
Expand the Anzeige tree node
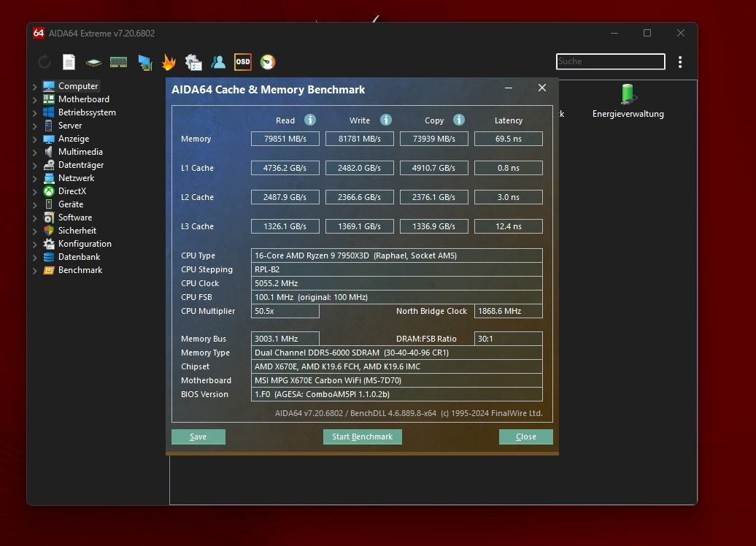pos(35,139)
